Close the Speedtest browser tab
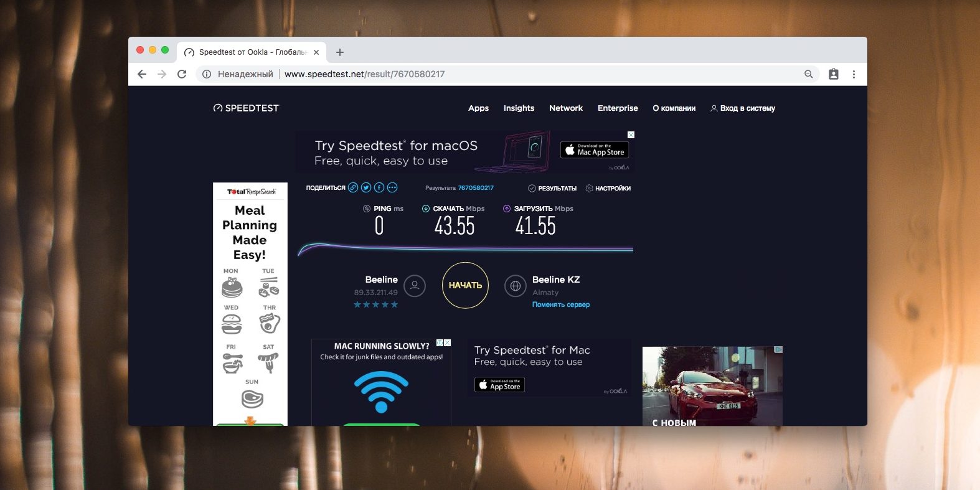This screenshot has height=490, width=980. click(x=316, y=52)
